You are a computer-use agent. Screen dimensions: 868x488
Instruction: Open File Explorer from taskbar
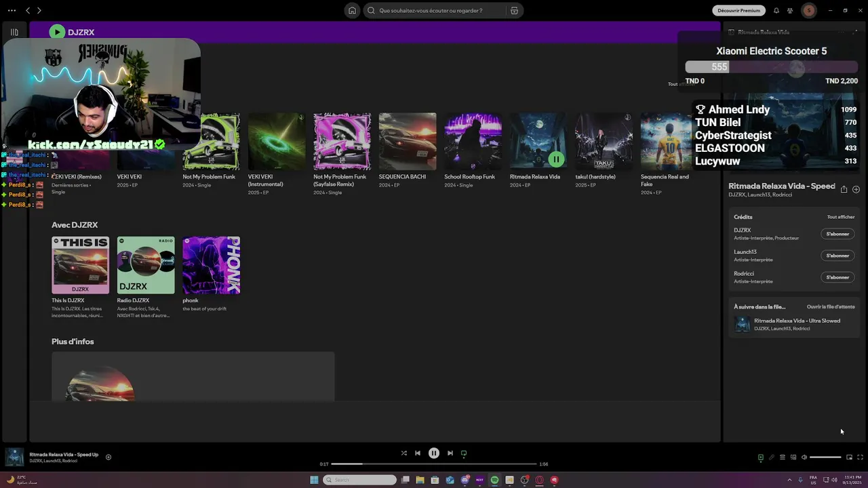tap(420, 480)
